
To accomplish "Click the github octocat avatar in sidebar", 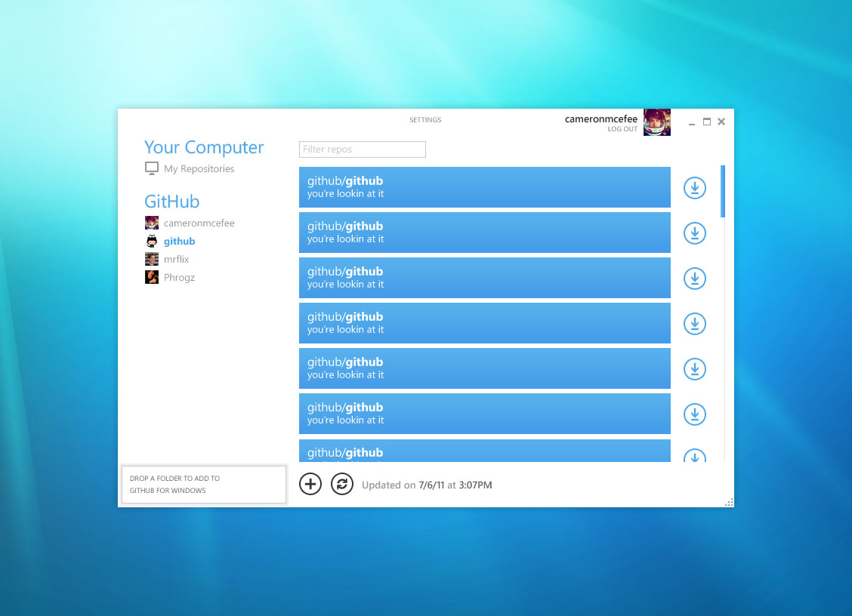I will (152, 242).
